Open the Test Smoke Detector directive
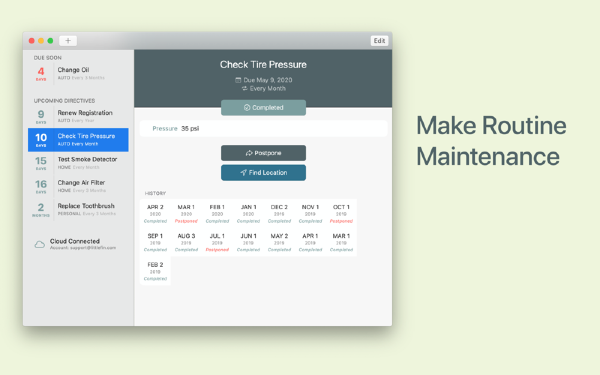 click(78, 163)
